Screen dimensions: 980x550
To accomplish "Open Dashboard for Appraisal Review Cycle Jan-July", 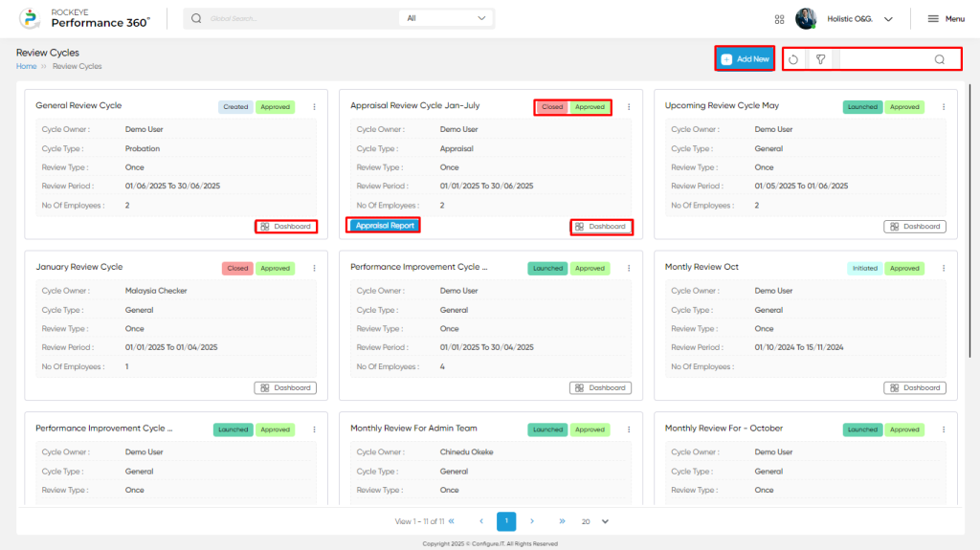I will tap(601, 227).
